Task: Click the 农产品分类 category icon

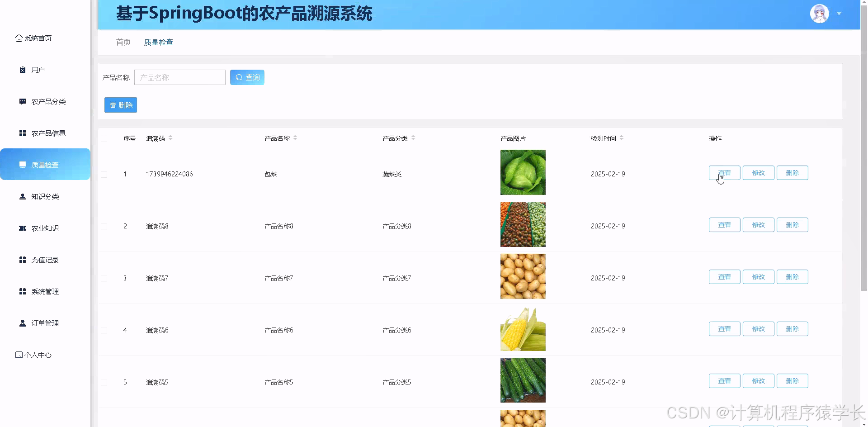Action: point(22,101)
